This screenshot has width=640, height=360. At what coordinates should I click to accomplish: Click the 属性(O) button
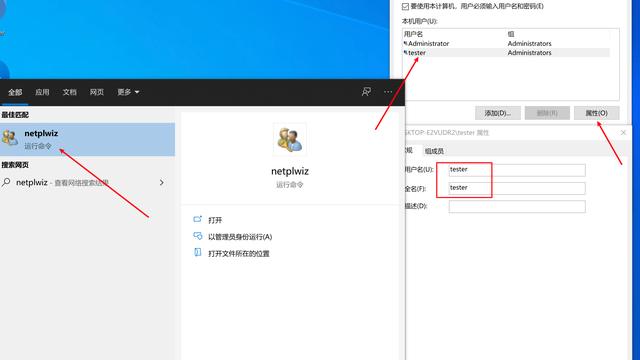[x=596, y=113]
